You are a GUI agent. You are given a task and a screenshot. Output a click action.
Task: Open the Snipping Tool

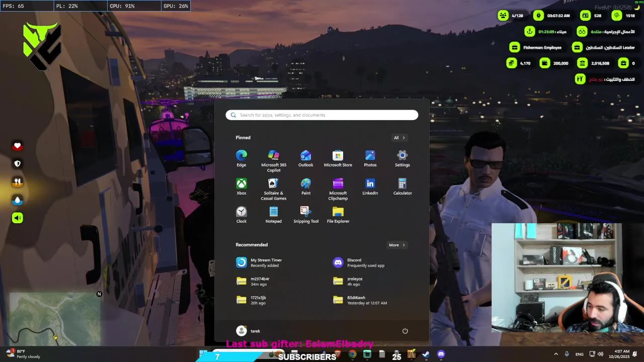click(x=306, y=214)
